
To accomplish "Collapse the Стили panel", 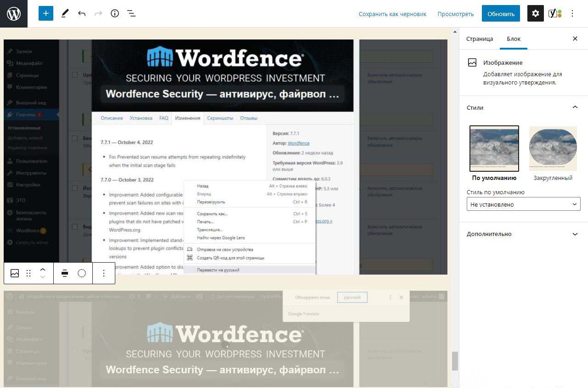I will [575, 107].
